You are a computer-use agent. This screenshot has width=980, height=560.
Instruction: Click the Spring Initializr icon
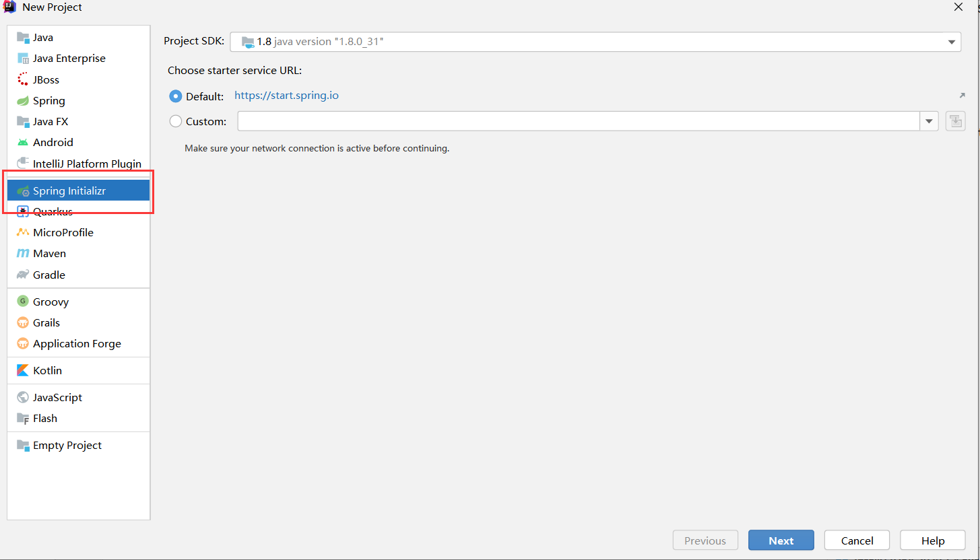tap(23, 191)
